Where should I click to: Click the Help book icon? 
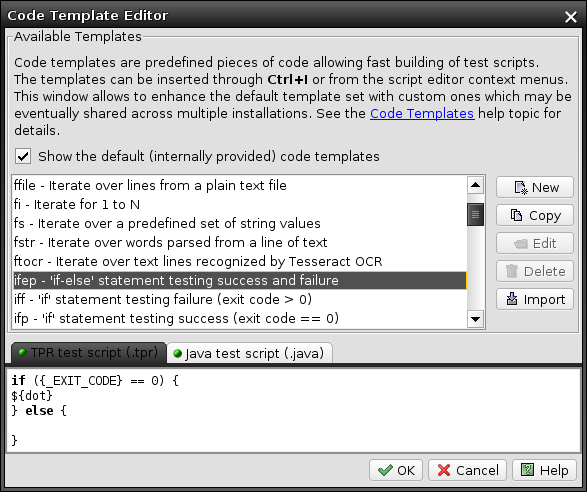527,470
